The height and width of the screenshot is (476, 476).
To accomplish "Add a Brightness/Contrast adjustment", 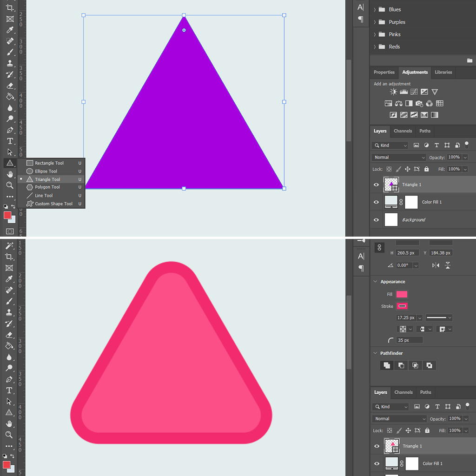I will [x=393, y=92].
